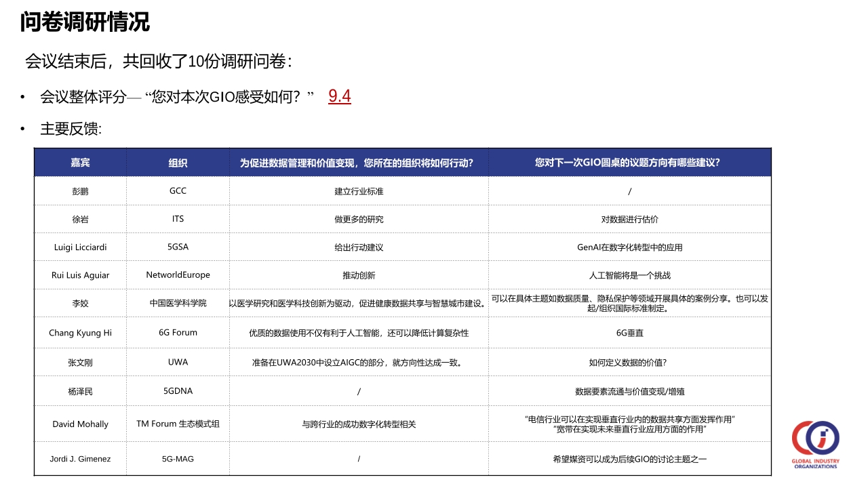Click header 为促进数据管理和价值变现，您所在的组织将如何行动？
The height and width of the screenshot is (488, 868).
359,163
